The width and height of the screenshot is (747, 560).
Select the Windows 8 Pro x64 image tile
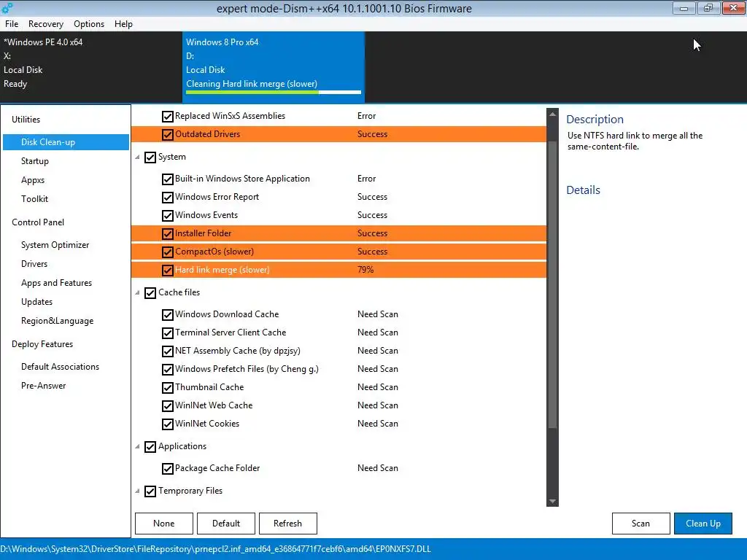click(274, 67)
